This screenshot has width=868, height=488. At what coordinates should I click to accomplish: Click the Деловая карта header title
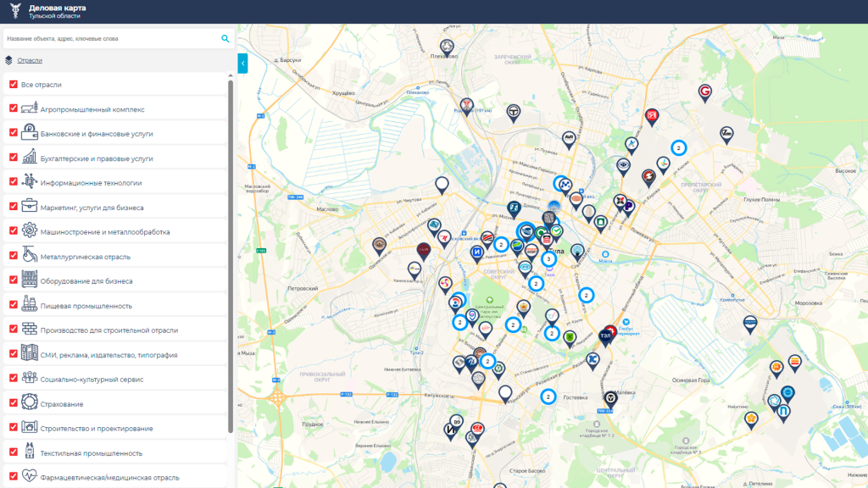(x=57, y=8)
